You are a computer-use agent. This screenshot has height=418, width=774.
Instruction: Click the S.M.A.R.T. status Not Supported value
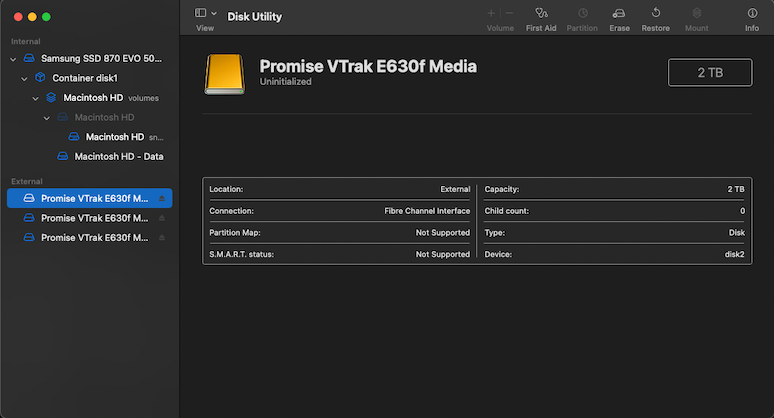[443, 254]
